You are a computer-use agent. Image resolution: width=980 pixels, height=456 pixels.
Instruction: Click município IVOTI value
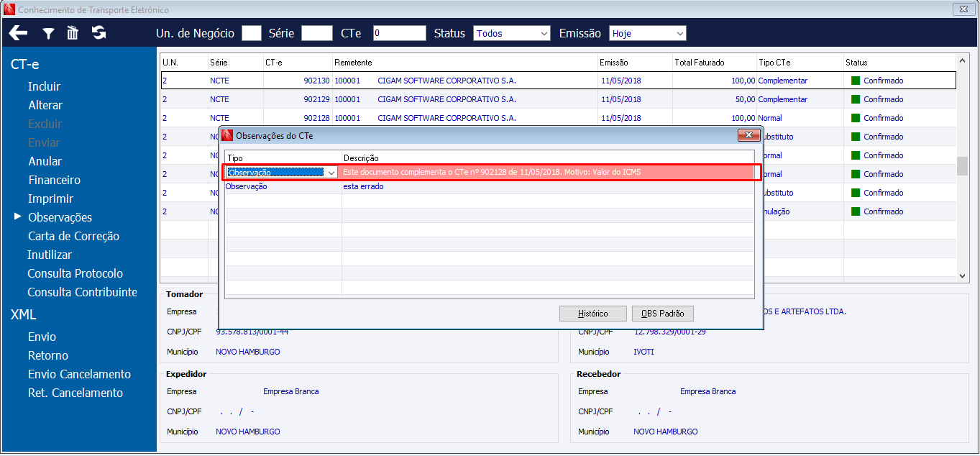pos(644,352)
